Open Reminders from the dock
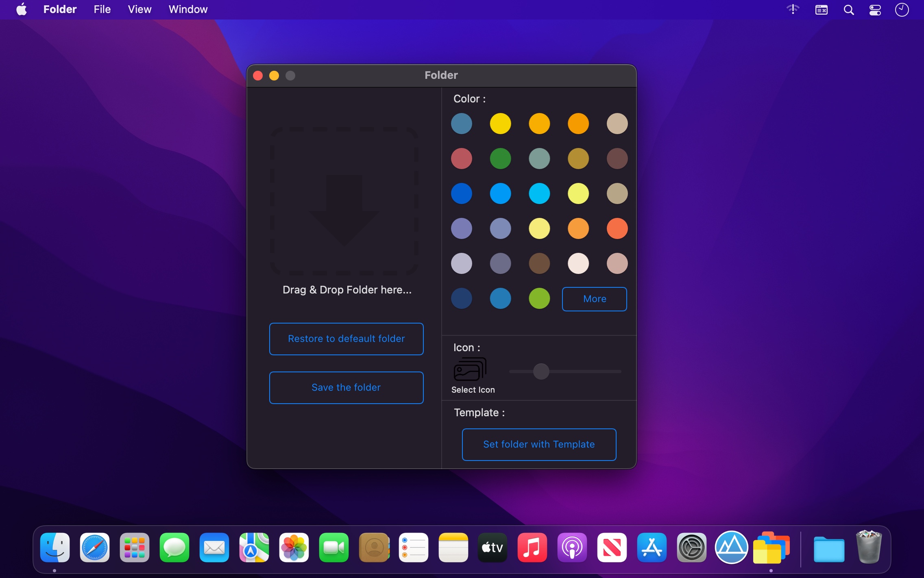Screen dimensions: 924x578 coord(414,548)
